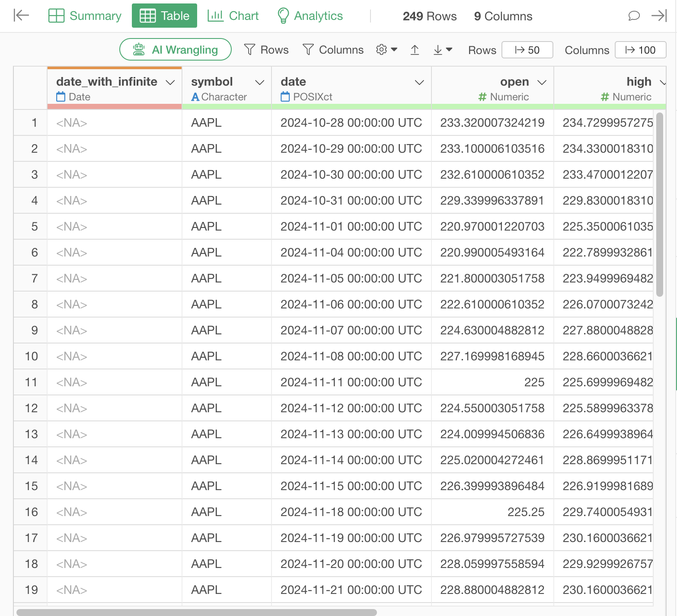Image resolution: width=677 pixels, height=616 pixels.
Task: Click the expand right panel arrow icon
Action: (x=659, y=16)
